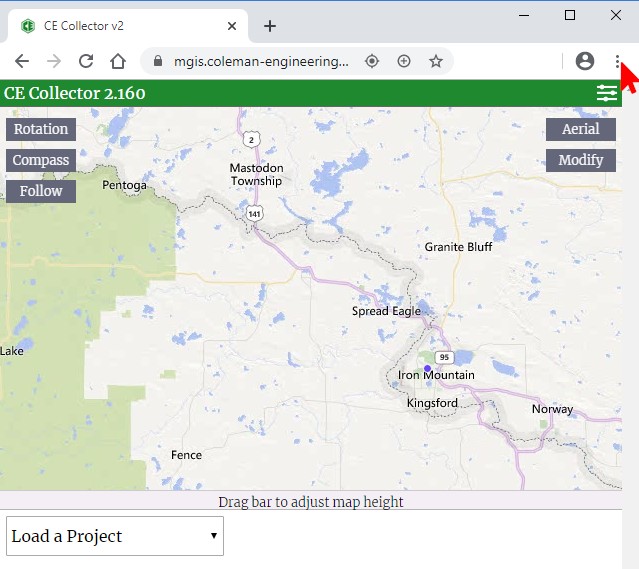This screenshot has height=569, width=639.
Task: Click the Modify button
Action: (580, 160)
